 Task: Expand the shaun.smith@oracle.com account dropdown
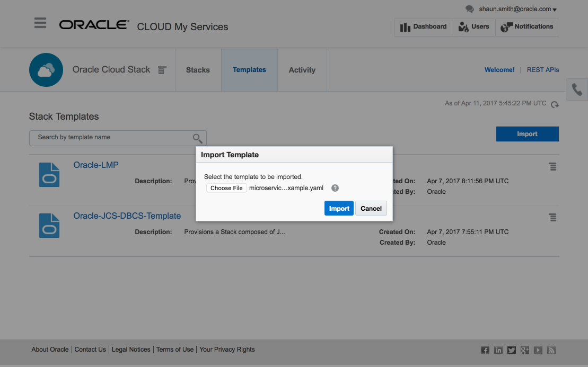pos(517,9)
